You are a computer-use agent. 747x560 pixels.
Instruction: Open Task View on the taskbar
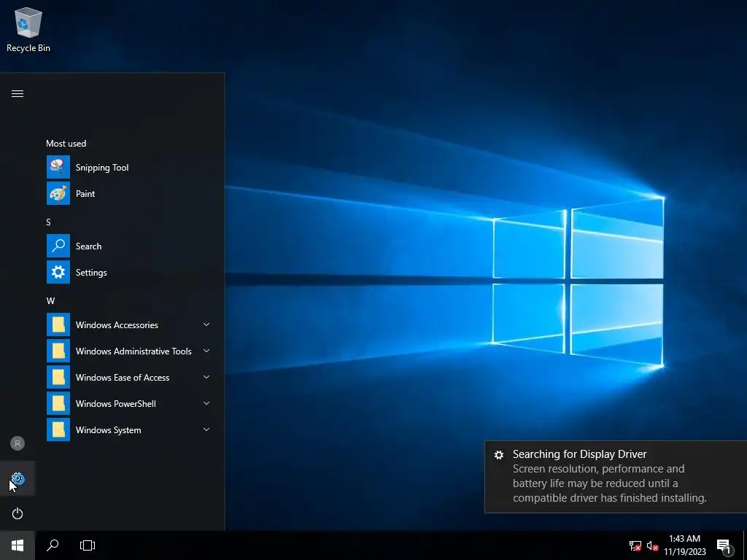(x=88, y=545)
